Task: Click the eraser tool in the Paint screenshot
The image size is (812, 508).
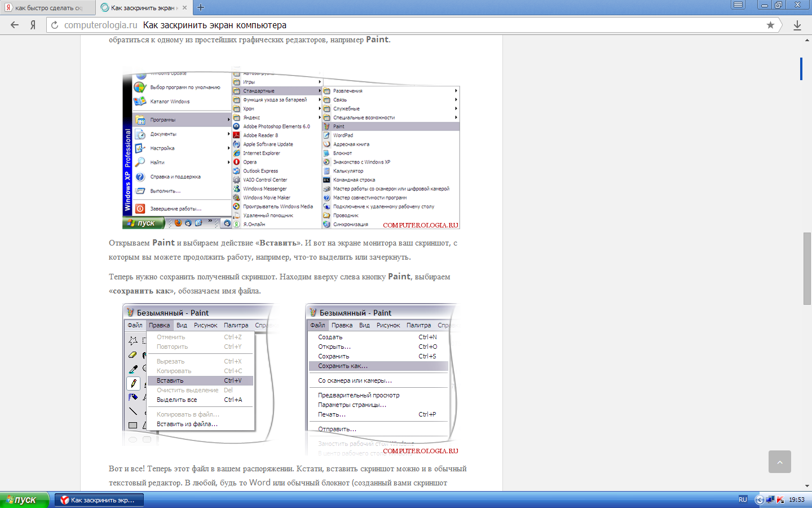Action: click(133, 355)
